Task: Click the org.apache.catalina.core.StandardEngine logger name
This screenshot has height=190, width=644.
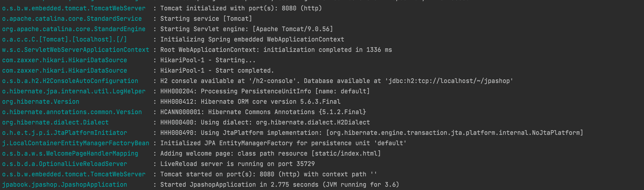Action: pos(74,29)
